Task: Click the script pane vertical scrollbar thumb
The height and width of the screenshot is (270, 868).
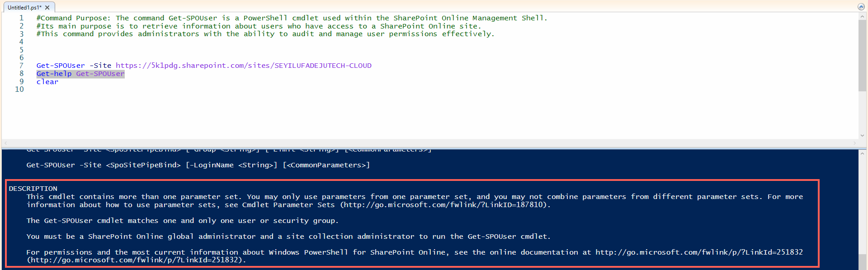Action: (x=862, y=56)
